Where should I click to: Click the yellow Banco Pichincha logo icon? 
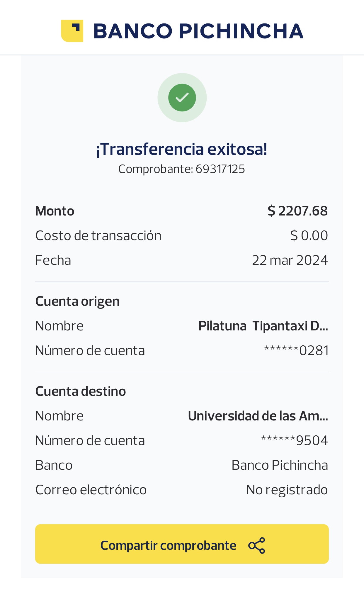pyautogui.click(x=72, y=31)
